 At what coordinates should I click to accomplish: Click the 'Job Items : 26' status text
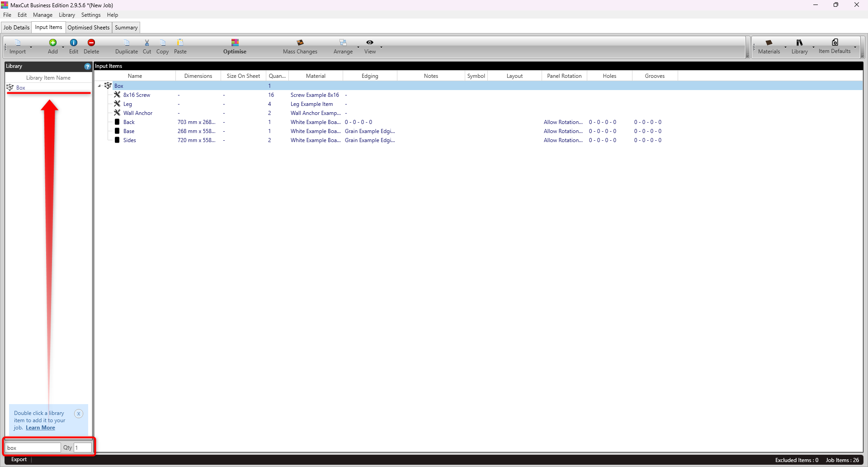point(842,460)
